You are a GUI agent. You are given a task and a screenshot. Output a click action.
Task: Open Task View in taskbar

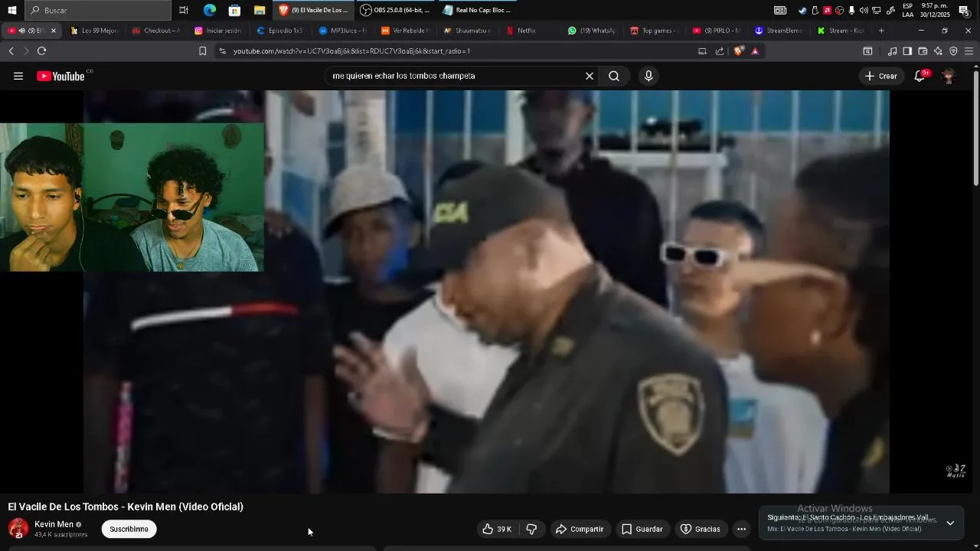click(184, 10)
